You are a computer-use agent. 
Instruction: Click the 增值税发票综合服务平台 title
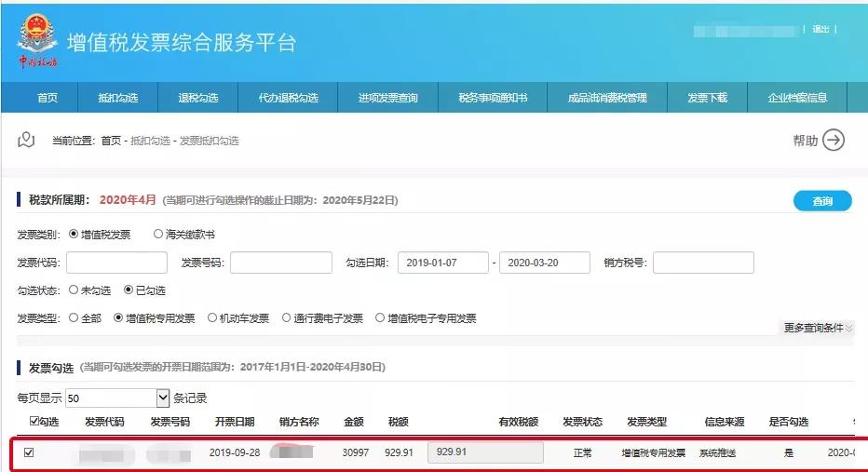click(183, 43)
